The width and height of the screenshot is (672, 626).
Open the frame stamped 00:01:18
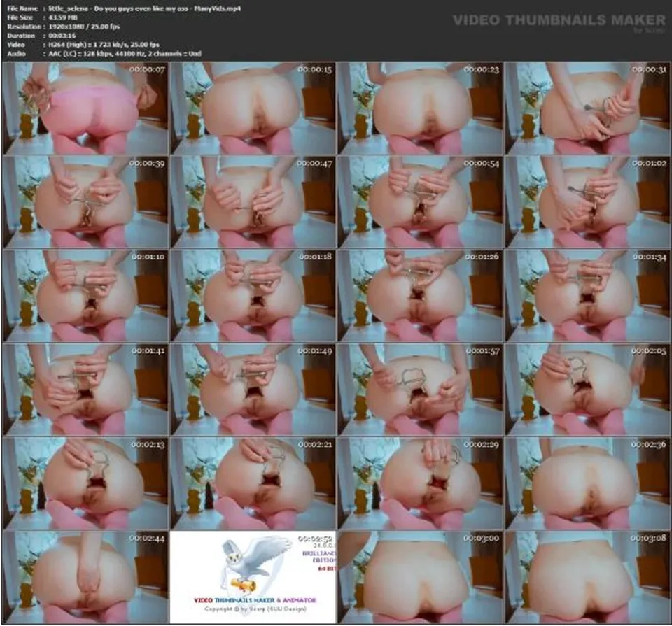[253, 295]
